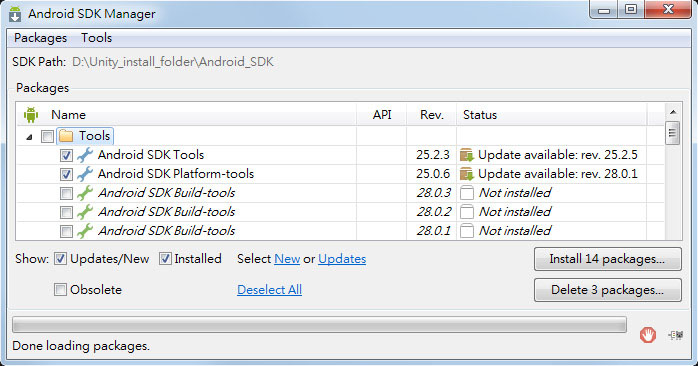This screenshot has height=366, width=698.
Task: Click wrench icon of Build-tools rev 28.0.3
Action: (x=85, y=193)
